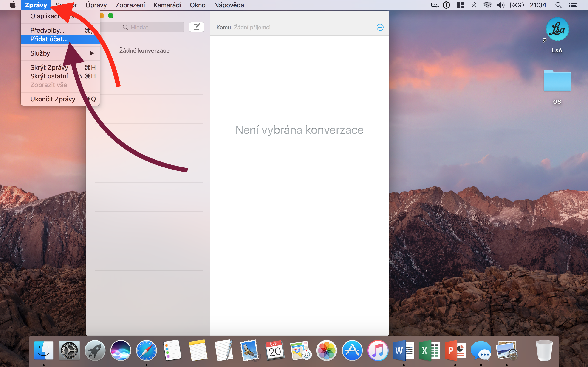
Task: Open the volume control in menu bar
Action: coord(500,5)
